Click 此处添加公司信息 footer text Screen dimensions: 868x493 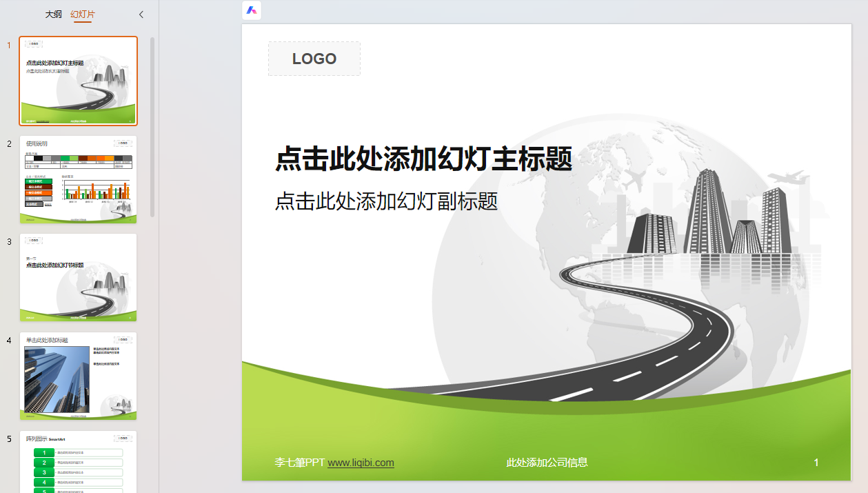click(x=547, y=463)
